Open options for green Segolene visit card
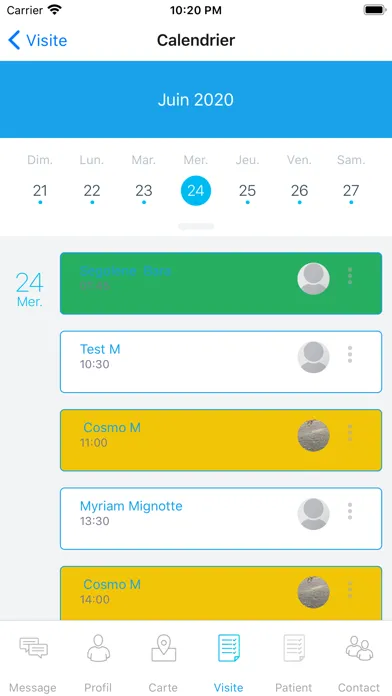 [350, 276]
